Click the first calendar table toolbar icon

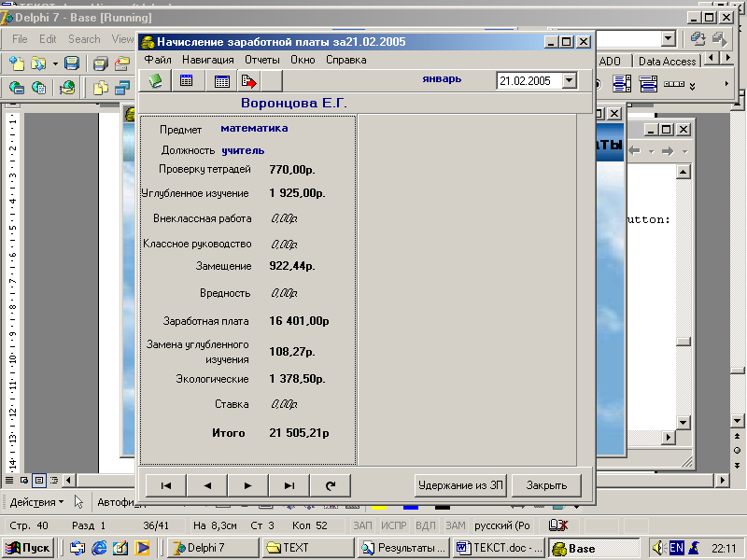click(187, 81)
